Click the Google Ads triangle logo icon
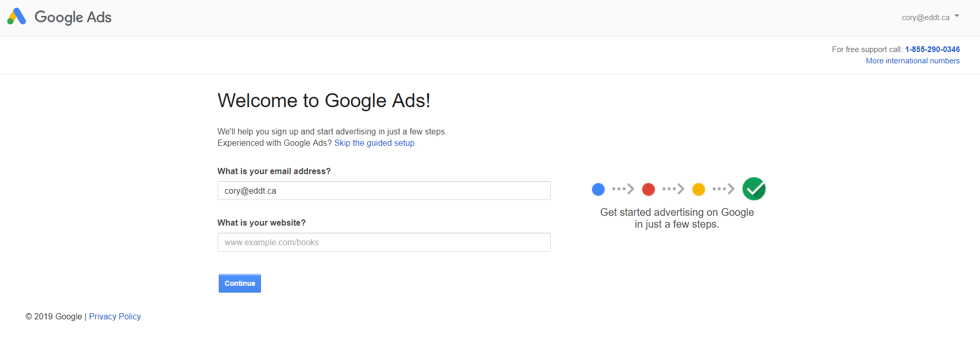The image size is (980, 341). tap(16, 17)
